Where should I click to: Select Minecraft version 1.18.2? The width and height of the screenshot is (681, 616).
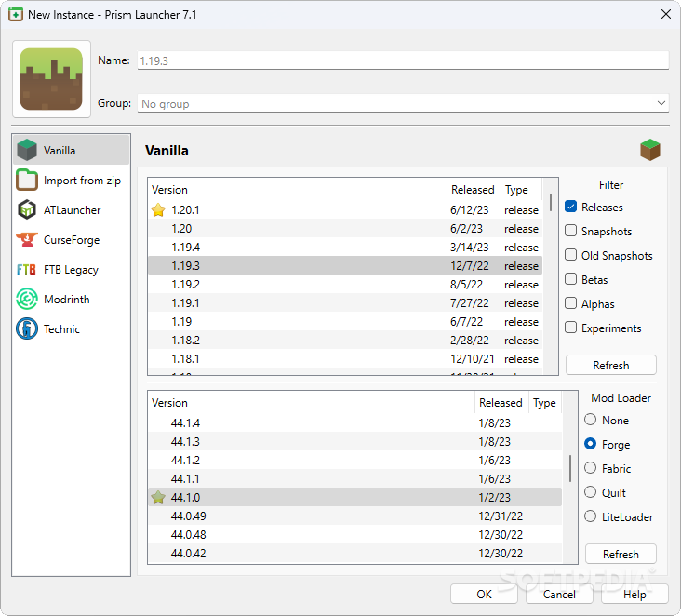tap(345, 341)
